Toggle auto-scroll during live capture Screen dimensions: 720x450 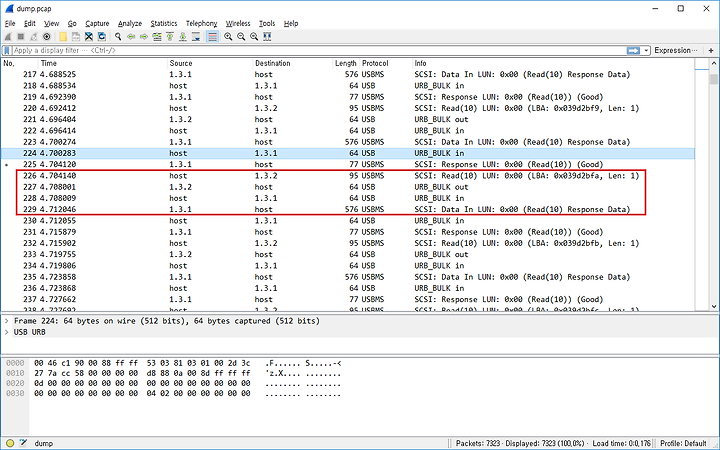(x=196, y=37)
